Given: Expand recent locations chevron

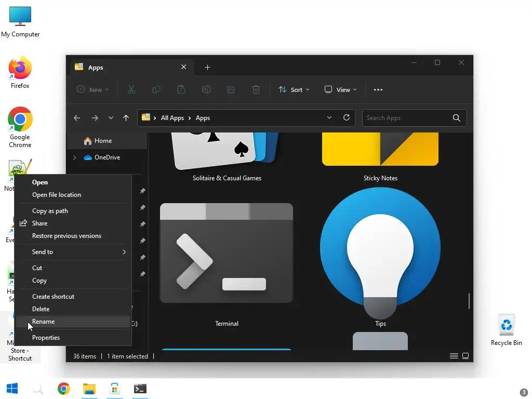Looking at the screenshot, I should [111, 118].
